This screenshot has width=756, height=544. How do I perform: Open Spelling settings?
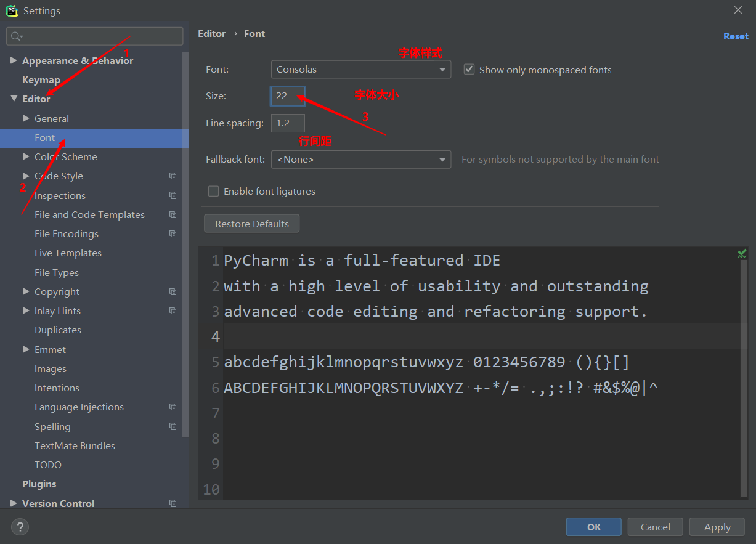[52, 426]
